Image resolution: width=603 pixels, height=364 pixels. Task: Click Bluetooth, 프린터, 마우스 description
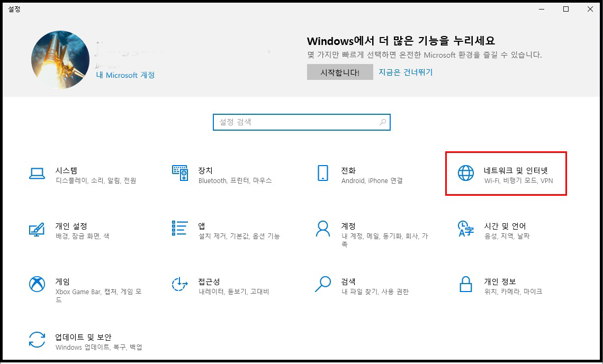point(235,180)
